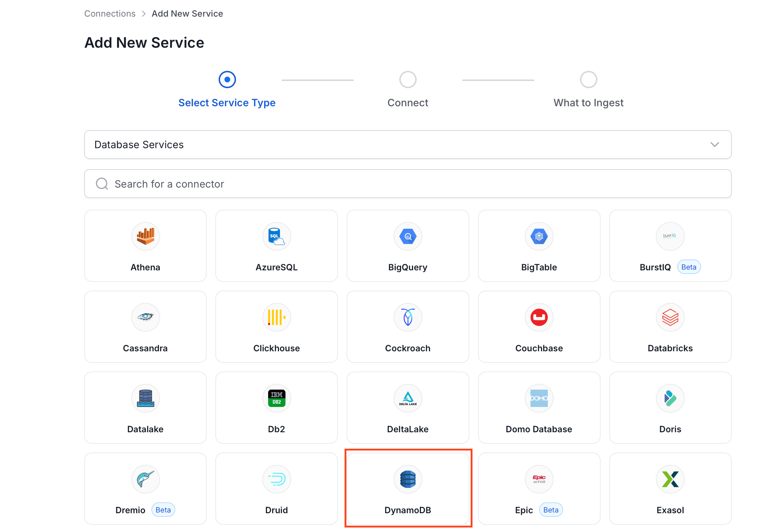
Task: Select the Epic on FHIR icon
Action: pos(539,479)
